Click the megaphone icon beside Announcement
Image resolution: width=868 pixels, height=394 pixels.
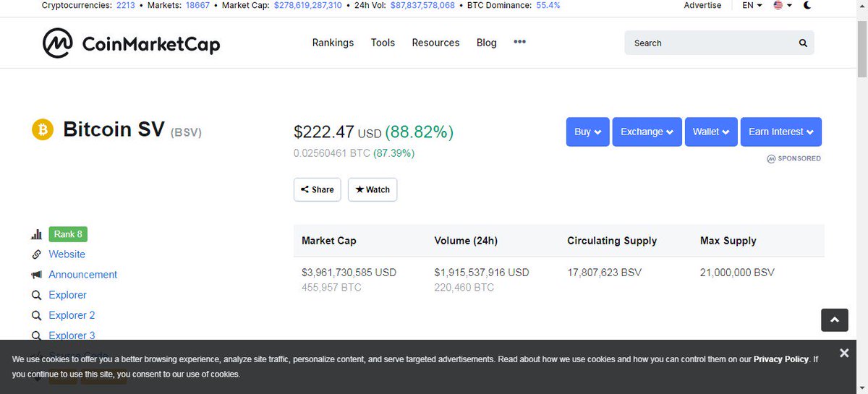click(x=36, y=275)
